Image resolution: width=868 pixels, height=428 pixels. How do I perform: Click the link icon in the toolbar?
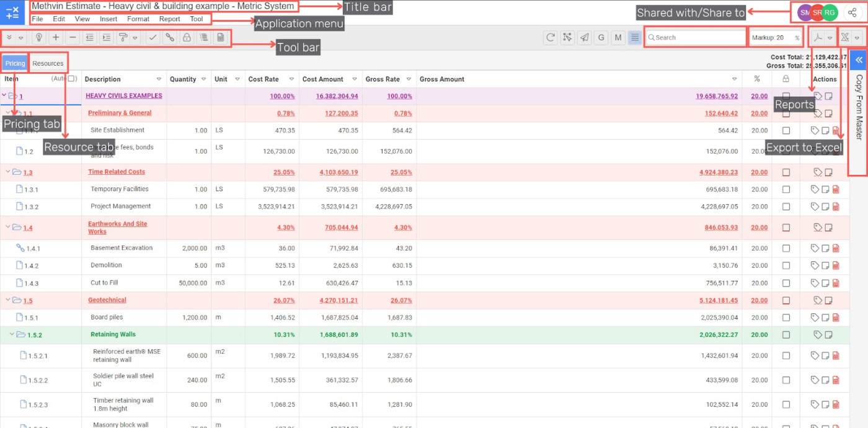(169, 37)
